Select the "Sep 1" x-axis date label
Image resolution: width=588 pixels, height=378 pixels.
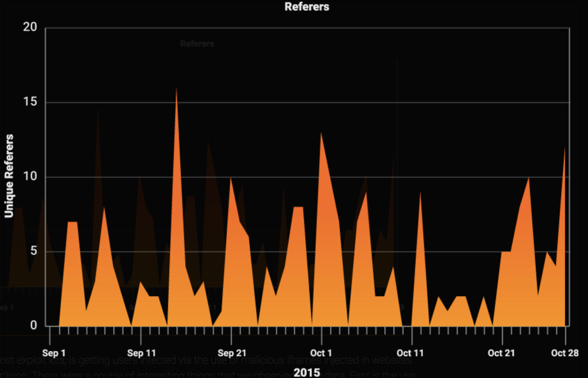pos(53,352)
